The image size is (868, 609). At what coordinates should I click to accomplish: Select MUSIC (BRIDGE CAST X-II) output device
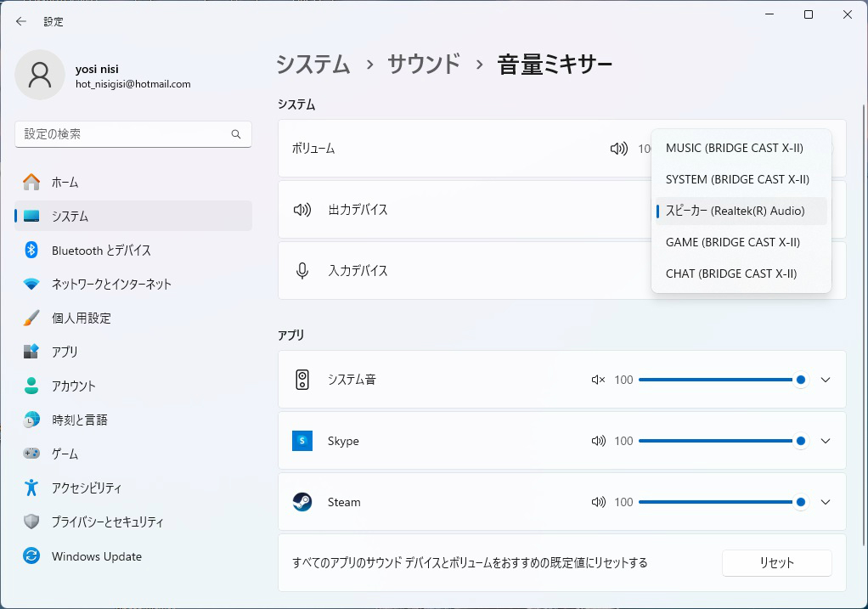pyautogui.click(x=735, y=148)
